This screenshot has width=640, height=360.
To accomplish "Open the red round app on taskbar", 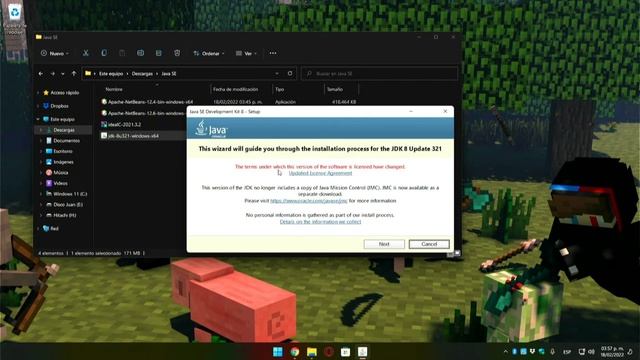I will (x=329, y=352).
